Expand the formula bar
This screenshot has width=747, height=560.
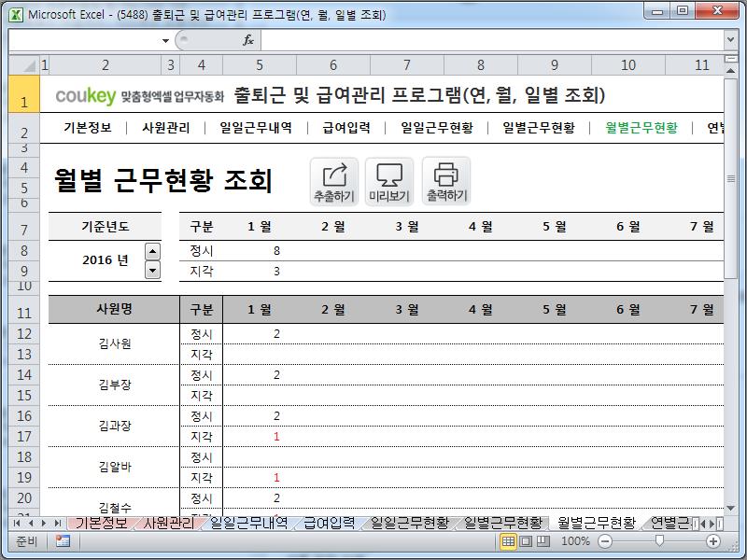[730, 40]
